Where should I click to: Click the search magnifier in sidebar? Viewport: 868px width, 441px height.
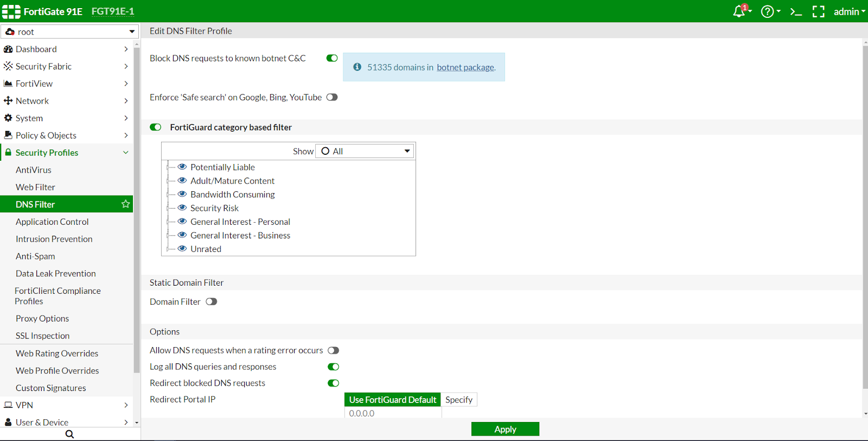coord(69,434)
